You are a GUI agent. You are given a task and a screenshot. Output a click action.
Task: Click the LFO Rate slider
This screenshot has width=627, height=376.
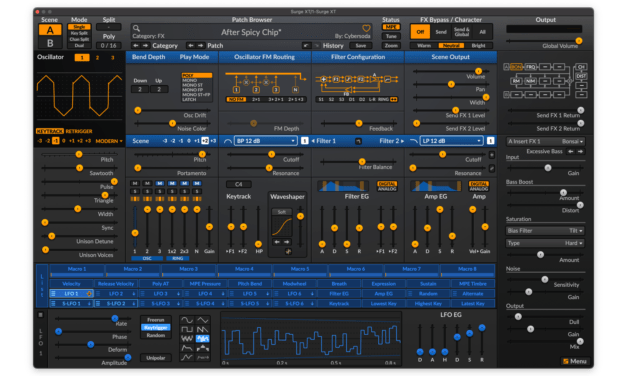[94, 318]
